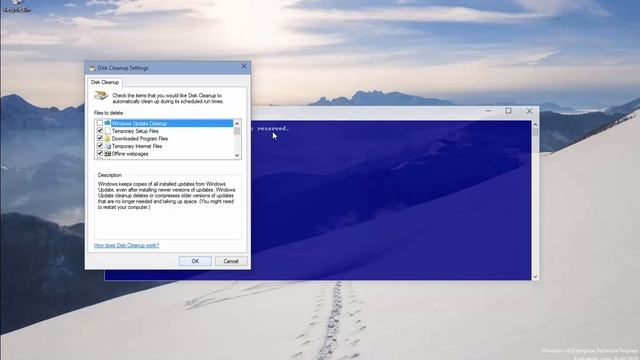
Task: Uncheck the Offline webpages checkbox
Action: pyautogui.click(x=100, y=153)
